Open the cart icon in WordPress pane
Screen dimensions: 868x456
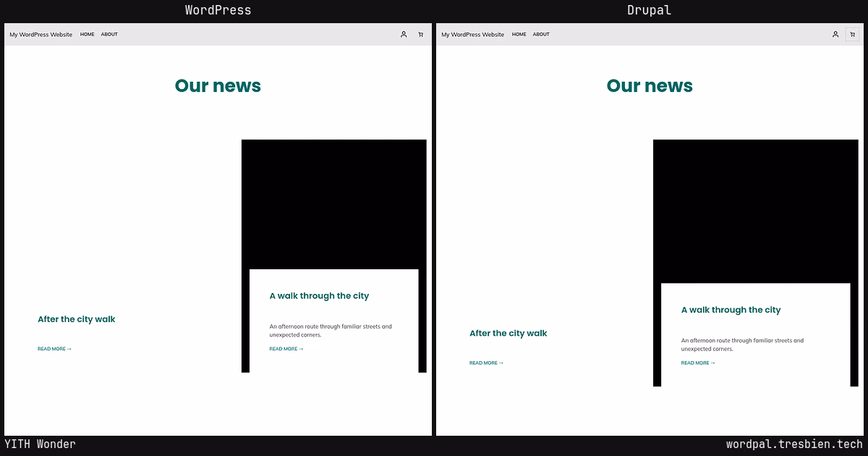tap(420, 34)
